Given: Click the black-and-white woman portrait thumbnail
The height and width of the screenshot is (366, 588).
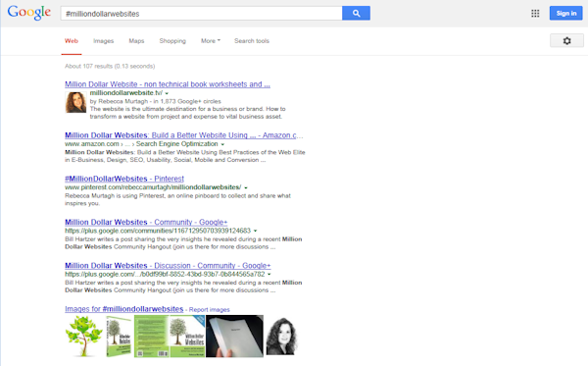Looking at the screenshot, I should tap(281, 337).
